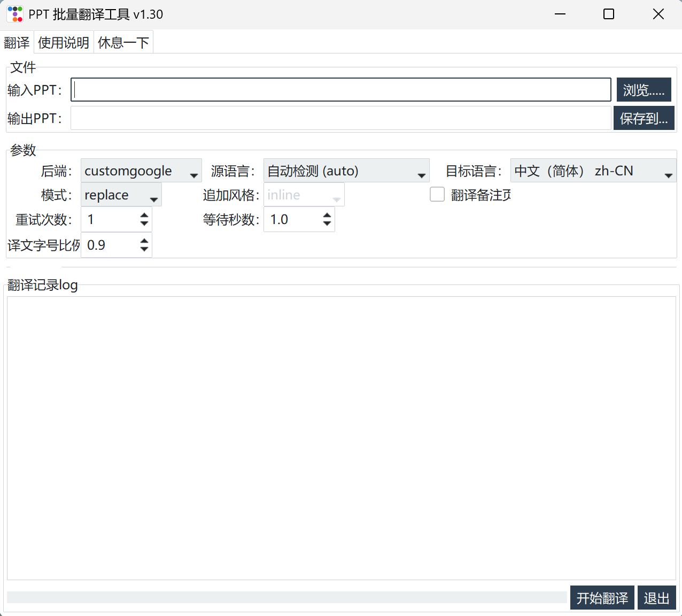
Task: Open the 休息一下 tab
Action: tap(123, 43)
